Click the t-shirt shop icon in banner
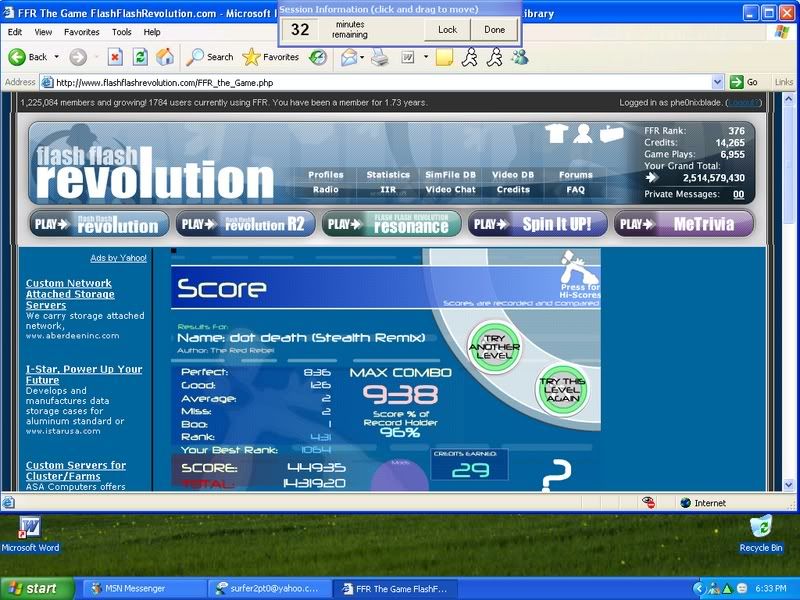The width and height of the screenshot is (800, 600). click(x=556, y=134)
